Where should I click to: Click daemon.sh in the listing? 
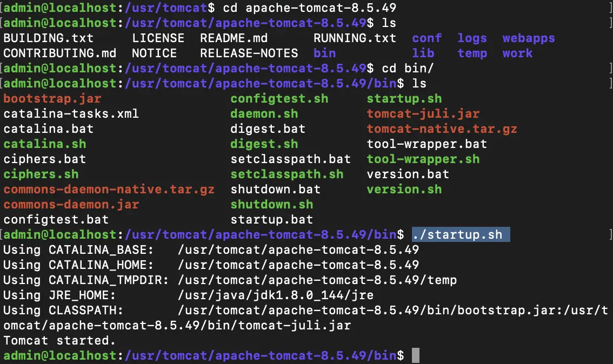(264, 113)
